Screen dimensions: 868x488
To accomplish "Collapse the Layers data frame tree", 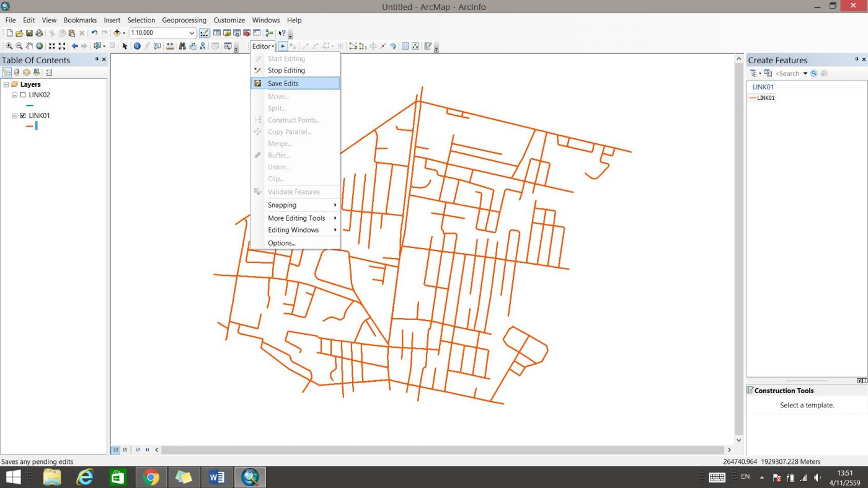I will point(6,85).
